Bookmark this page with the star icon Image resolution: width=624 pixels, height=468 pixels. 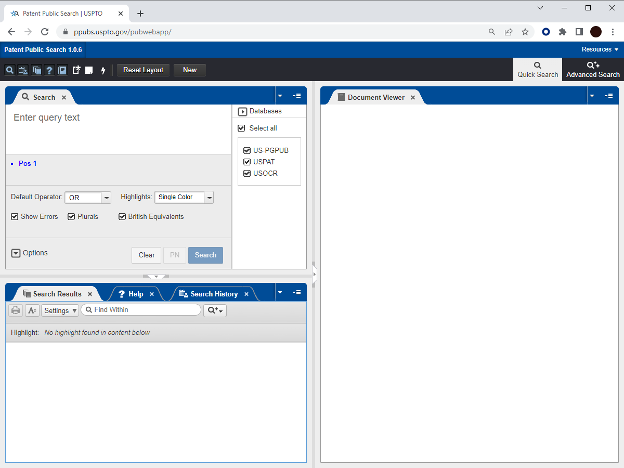pyautogui.click(x=525, y=31)
